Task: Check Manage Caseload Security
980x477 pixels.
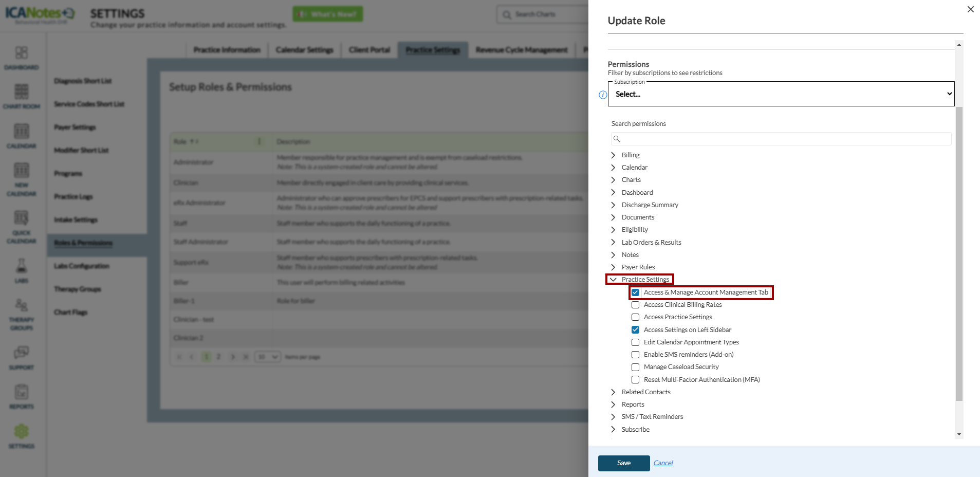Action: point(635,367)
